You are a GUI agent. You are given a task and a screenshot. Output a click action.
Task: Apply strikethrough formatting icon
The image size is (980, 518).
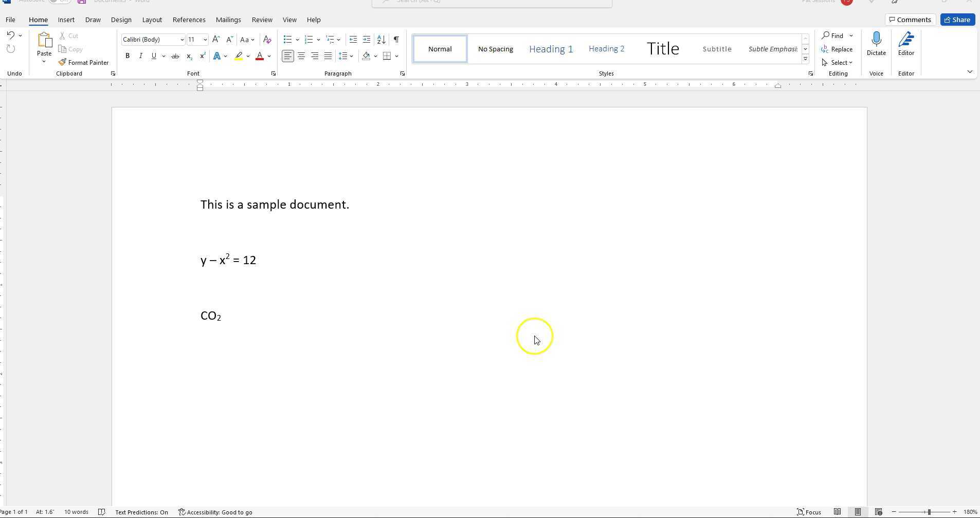(x=175, y=56)
